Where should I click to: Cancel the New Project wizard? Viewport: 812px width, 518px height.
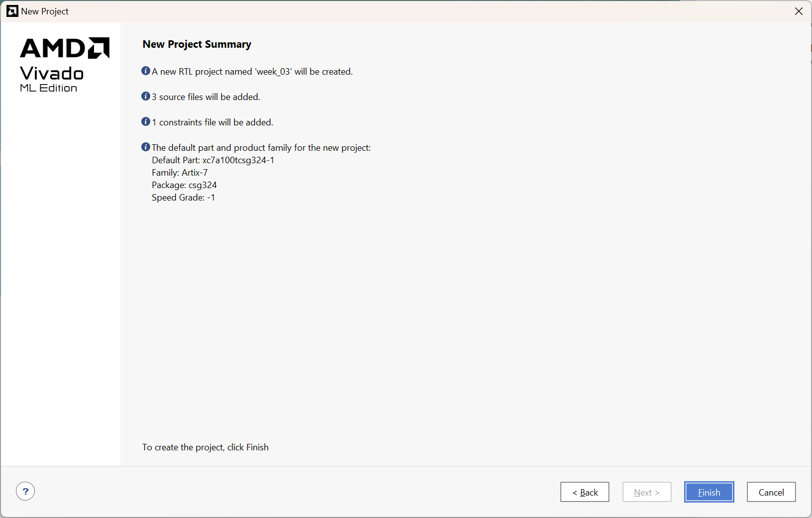771,492
